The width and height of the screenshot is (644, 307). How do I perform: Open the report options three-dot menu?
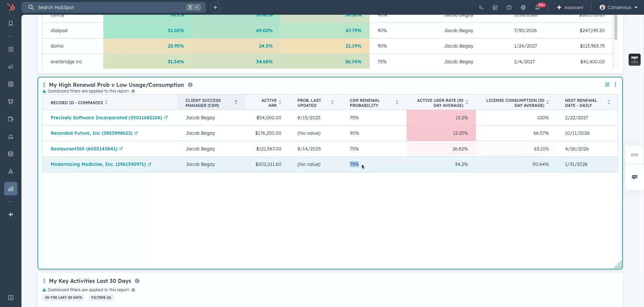(615, 84)
